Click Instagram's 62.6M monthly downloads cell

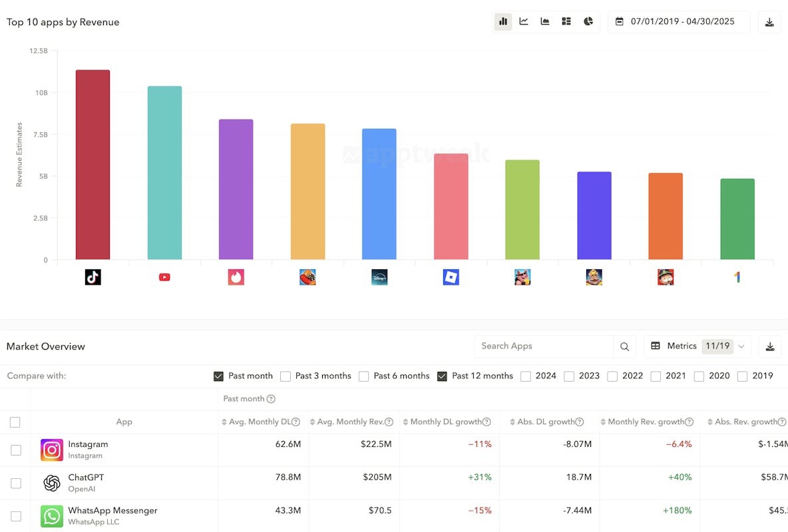tap(288, 444)
